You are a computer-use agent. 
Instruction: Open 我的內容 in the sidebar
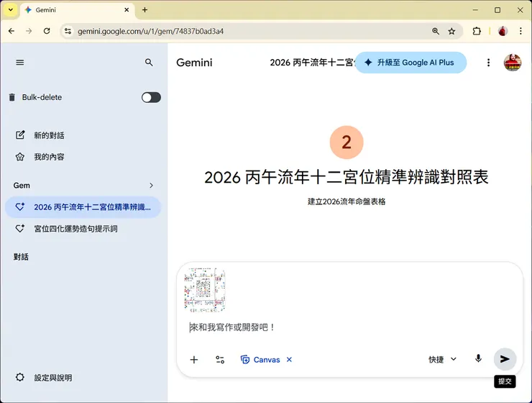pos(49,157)
